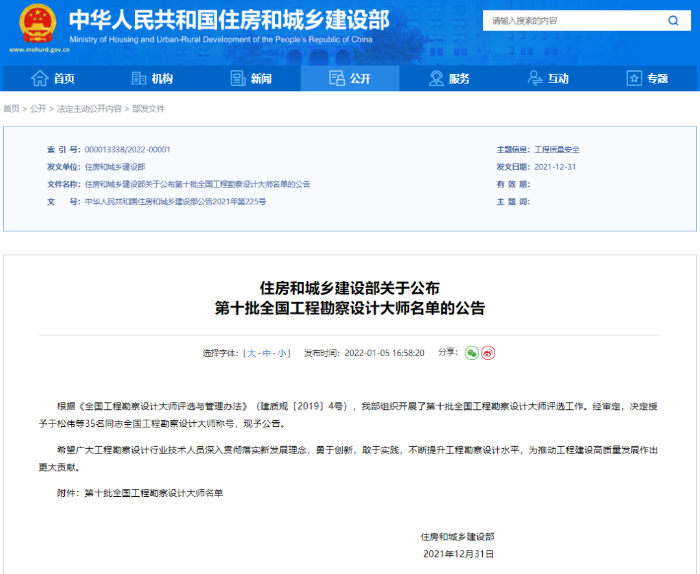The width and height of the screenshot is (700, 574).
Task: Click the 机构 organization icon
Action: [x=138, y=78]
